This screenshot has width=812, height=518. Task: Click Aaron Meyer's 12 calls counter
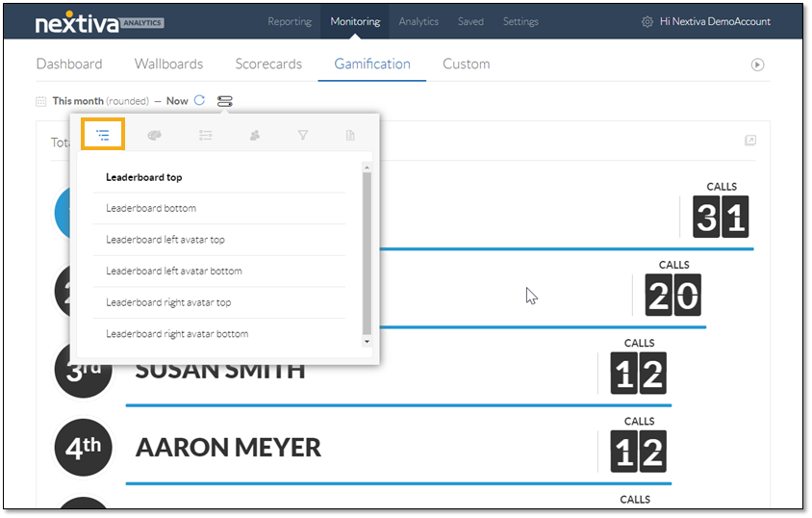point(638,452)
